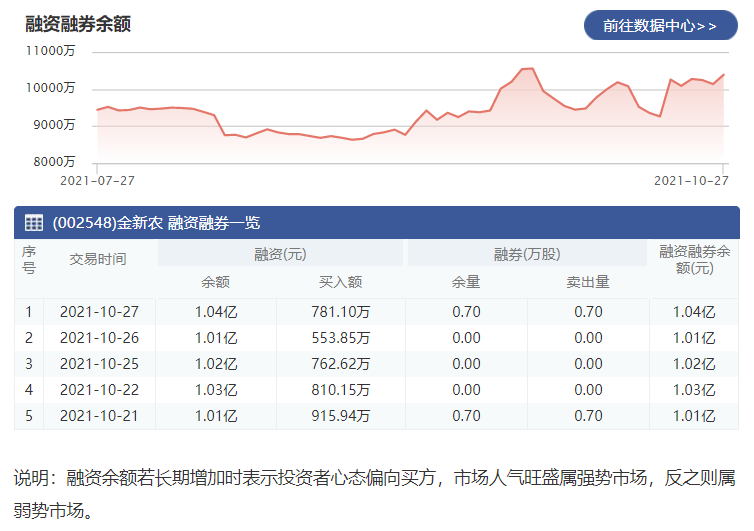
Task: Click row number 3 in 序号 column
Action: point(29,364)
